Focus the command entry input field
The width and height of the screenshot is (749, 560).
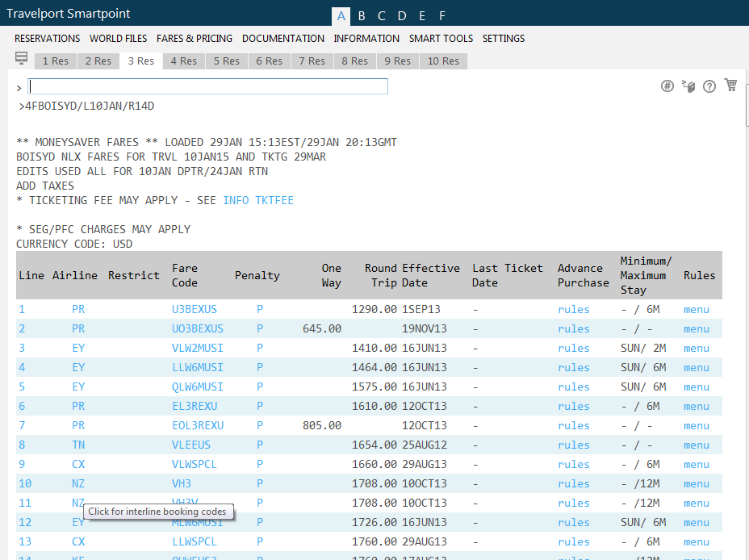coord(207,86)
